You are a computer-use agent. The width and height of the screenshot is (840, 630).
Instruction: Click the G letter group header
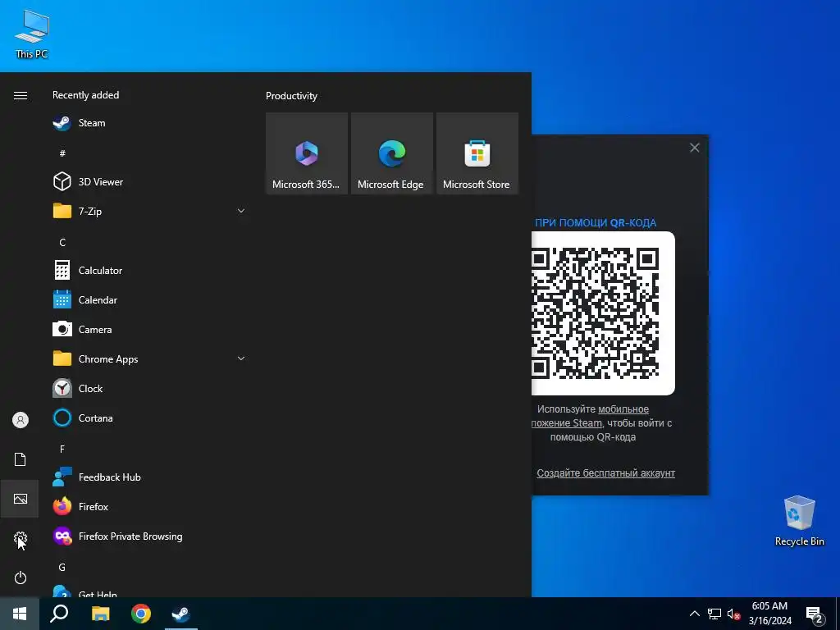tap(62, 567)
